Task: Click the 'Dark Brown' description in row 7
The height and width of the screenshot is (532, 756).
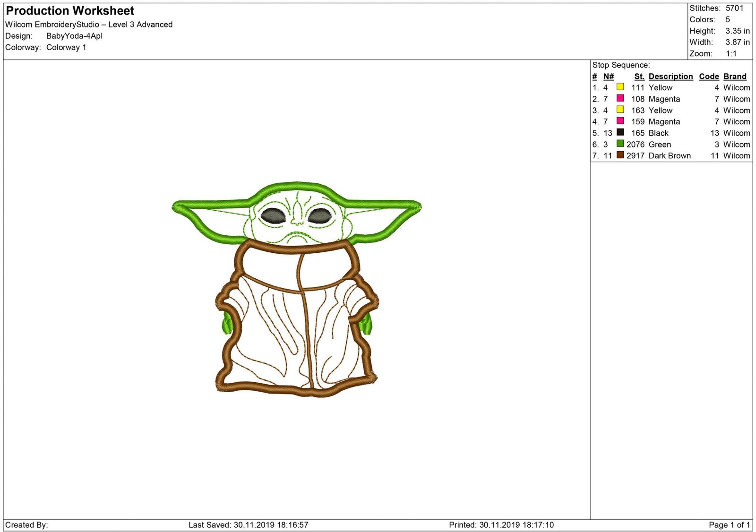Action: click(x=670, y=156)
